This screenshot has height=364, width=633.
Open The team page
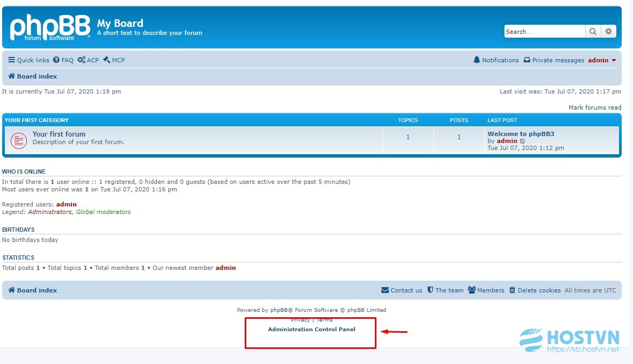[x=445, y=290]
